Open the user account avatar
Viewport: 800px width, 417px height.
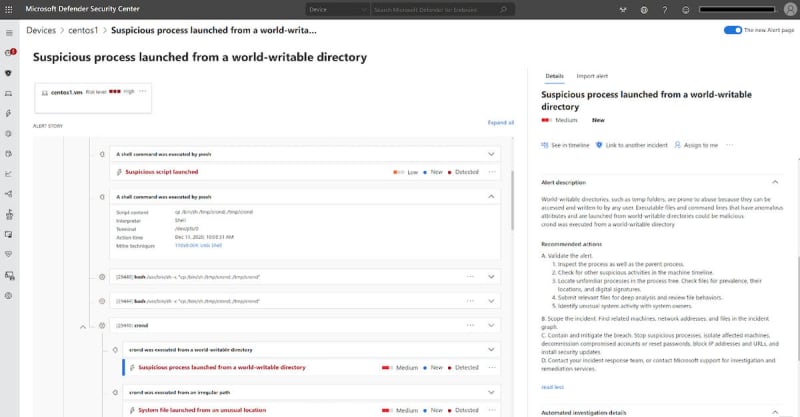click(790, 9)
